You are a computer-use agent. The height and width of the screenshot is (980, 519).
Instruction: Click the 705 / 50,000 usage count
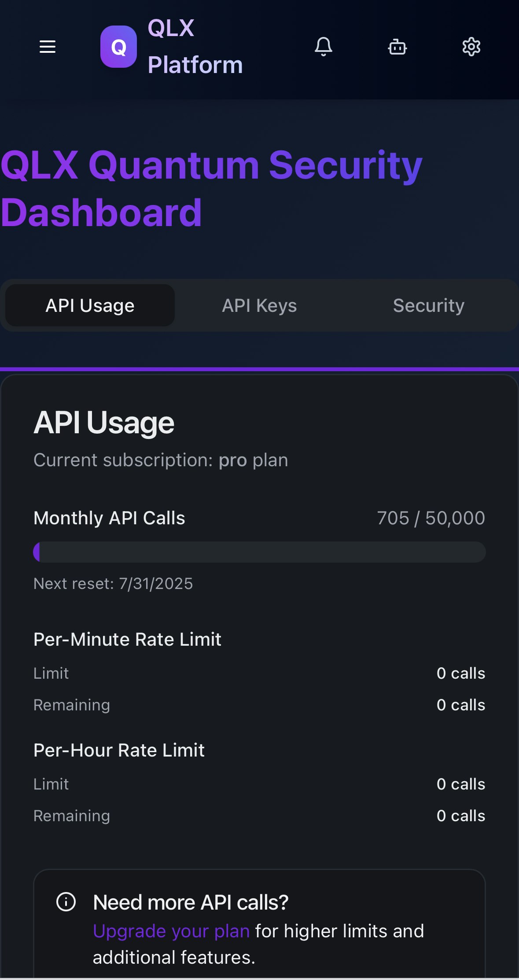pos(431,518)
